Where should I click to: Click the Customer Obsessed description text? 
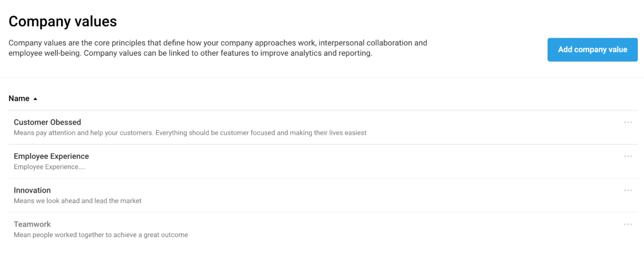click(190, 133)
